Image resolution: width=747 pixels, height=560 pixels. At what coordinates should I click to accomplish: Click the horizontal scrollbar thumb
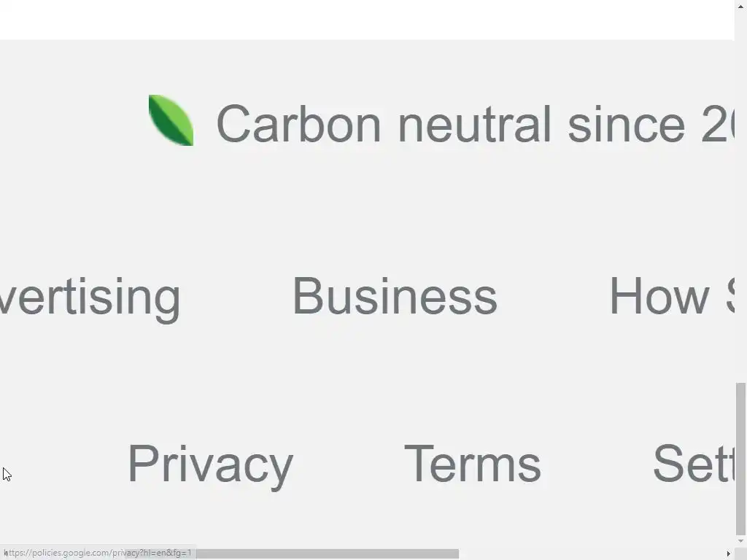click(328, 553)
